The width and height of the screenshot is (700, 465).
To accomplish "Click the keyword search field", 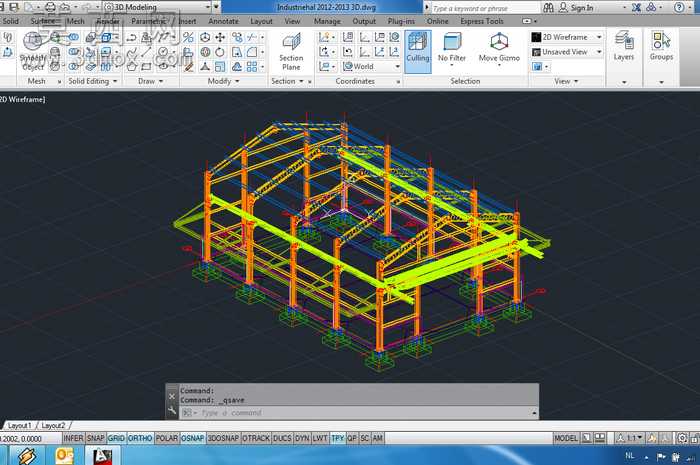I will 484,8.
